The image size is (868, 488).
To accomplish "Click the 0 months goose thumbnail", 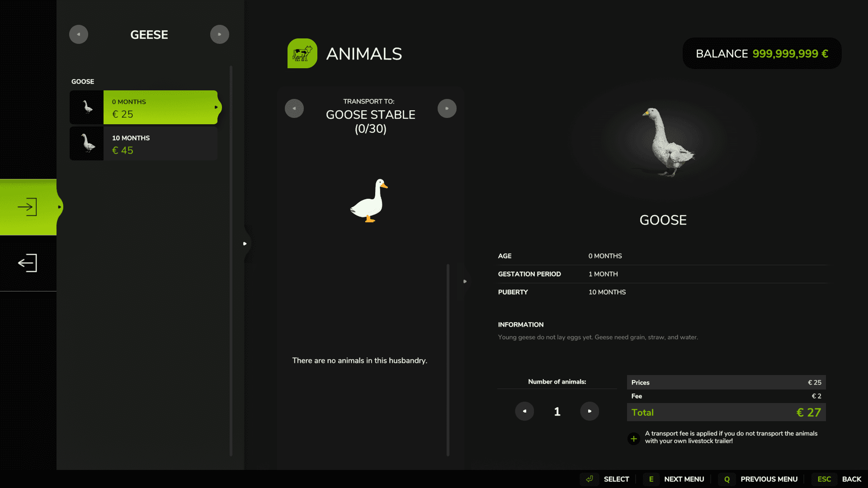I will 87,108.
